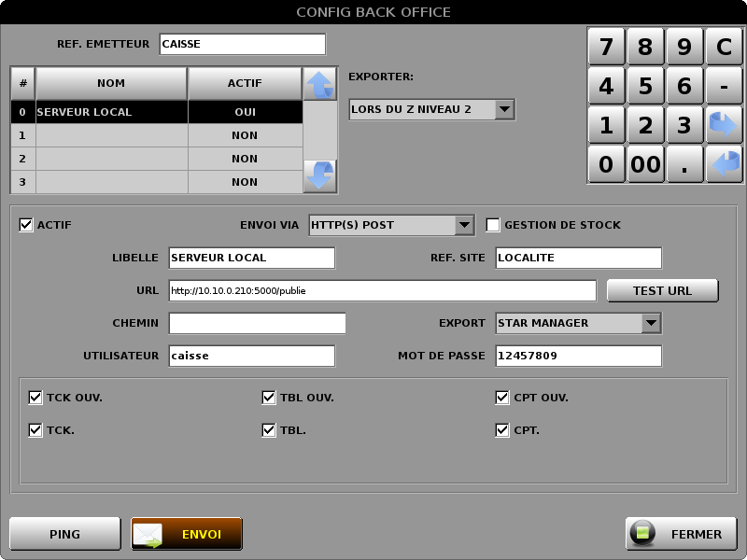Tap keypad digit 7
747x560 pixels.
click(606, 46)
